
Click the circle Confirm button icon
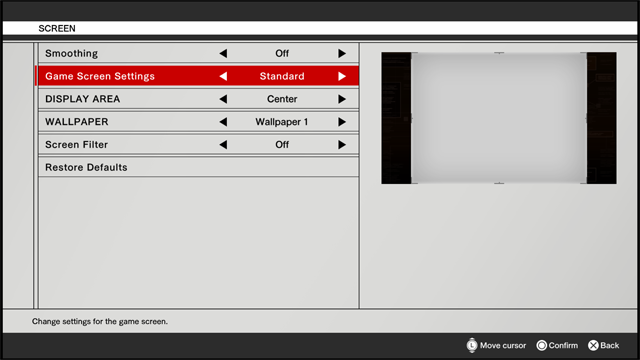pos(542,345)
